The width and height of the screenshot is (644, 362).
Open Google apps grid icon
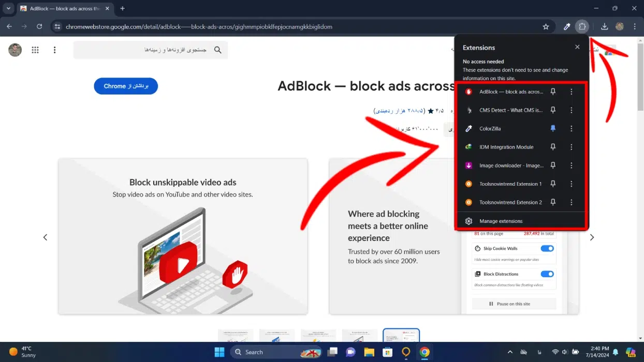[35, 50]
